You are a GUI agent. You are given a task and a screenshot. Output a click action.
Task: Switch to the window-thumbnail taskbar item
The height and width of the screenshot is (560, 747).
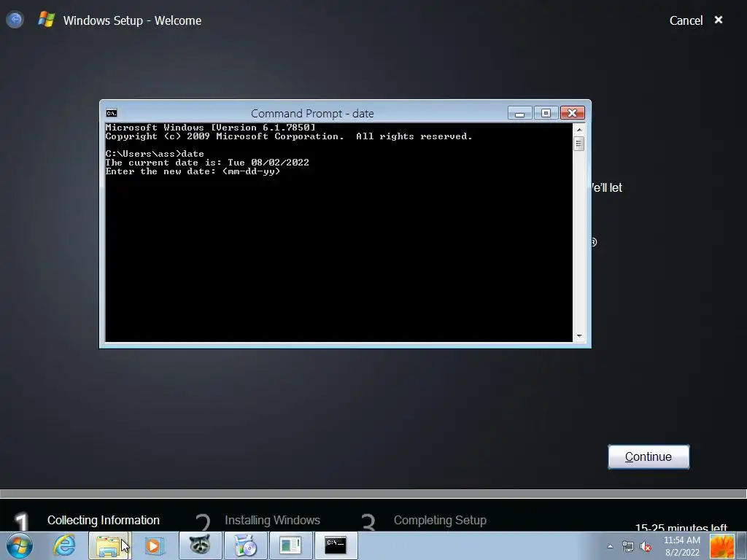[290, 545]
